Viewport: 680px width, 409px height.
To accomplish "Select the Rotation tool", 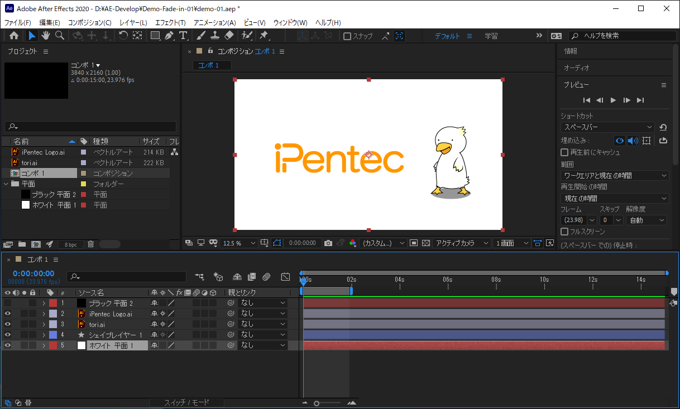I will 123,36.
